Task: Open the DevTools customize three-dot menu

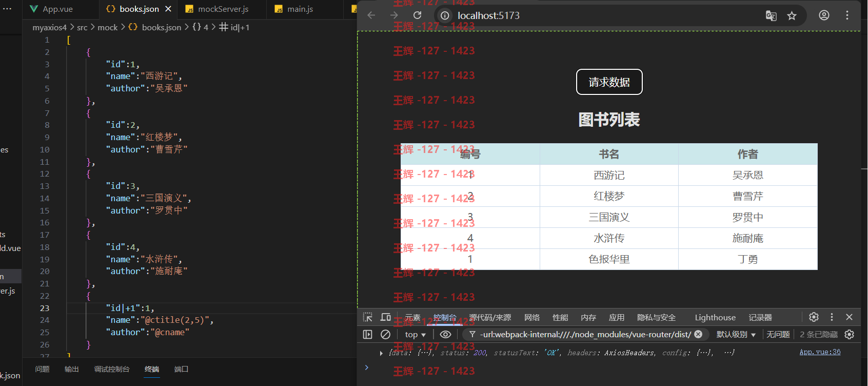Action: (832, 317)
